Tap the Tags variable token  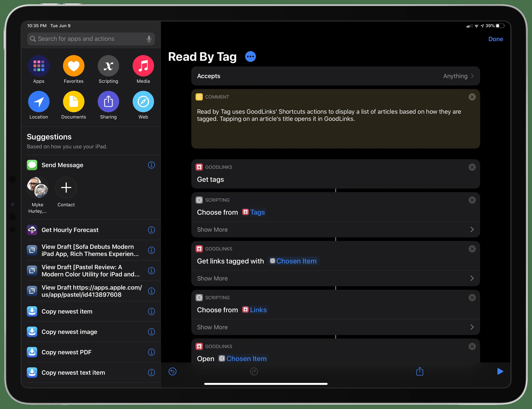coord(254,212)
